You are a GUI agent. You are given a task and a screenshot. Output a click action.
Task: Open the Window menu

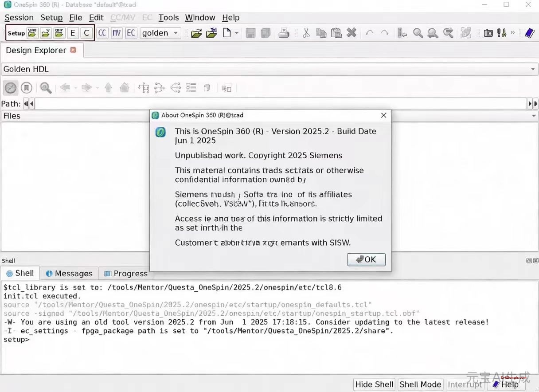click(200, 17)
